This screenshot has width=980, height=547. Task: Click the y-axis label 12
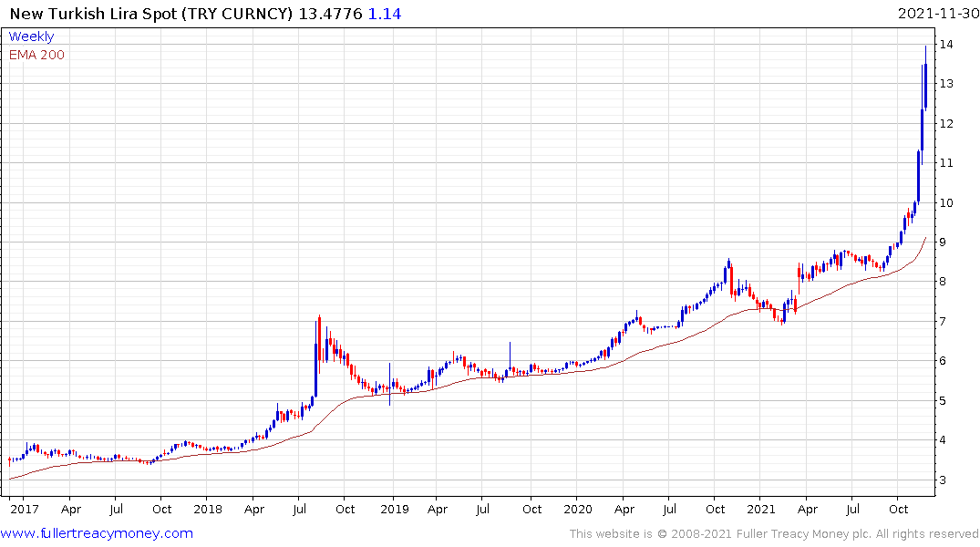(945, 123)
